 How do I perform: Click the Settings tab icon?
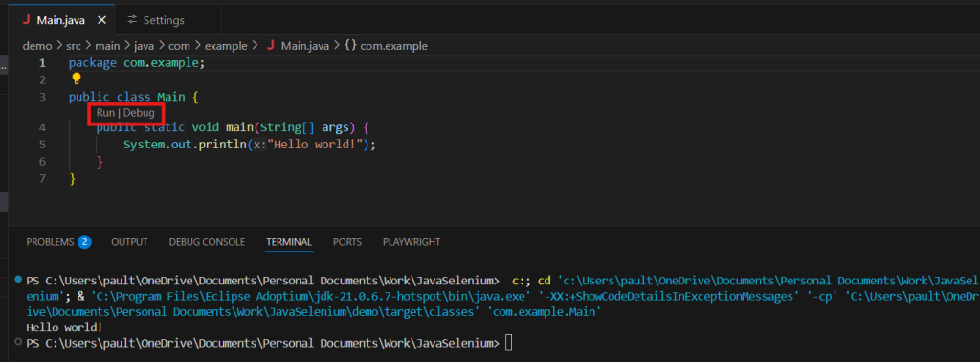132,20
